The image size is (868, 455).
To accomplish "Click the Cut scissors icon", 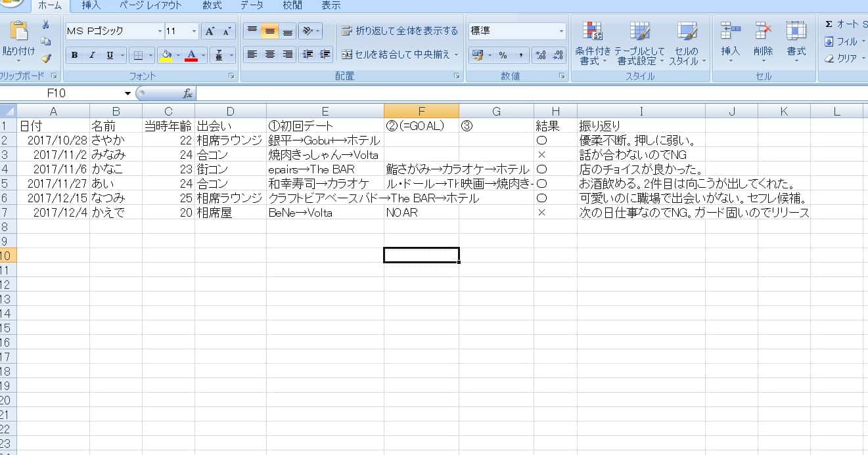I will click(x=46, y=25).
